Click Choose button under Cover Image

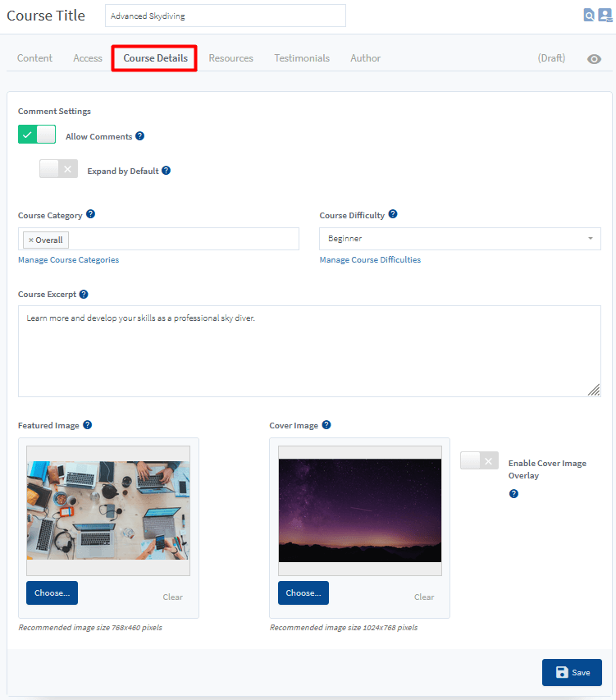[303, 592]
